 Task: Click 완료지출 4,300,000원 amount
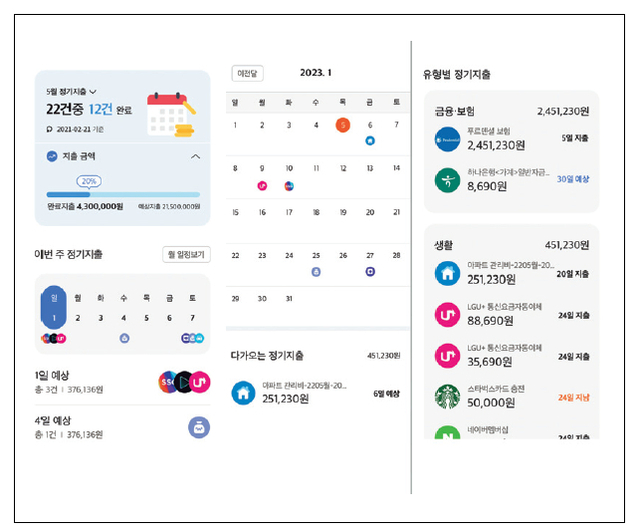pyautogui.click(x=85, y=207)
